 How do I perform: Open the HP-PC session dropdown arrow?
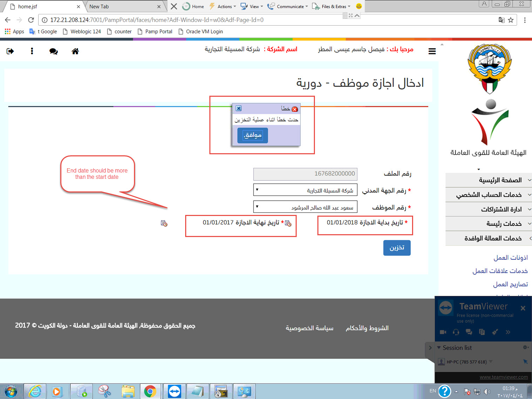491,361
